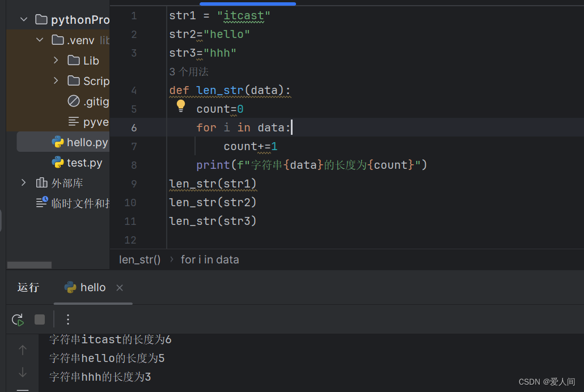This screenshot has height=392, width=584.
Task: Click the str3="hhh" line
Action: tap(202, 53)
